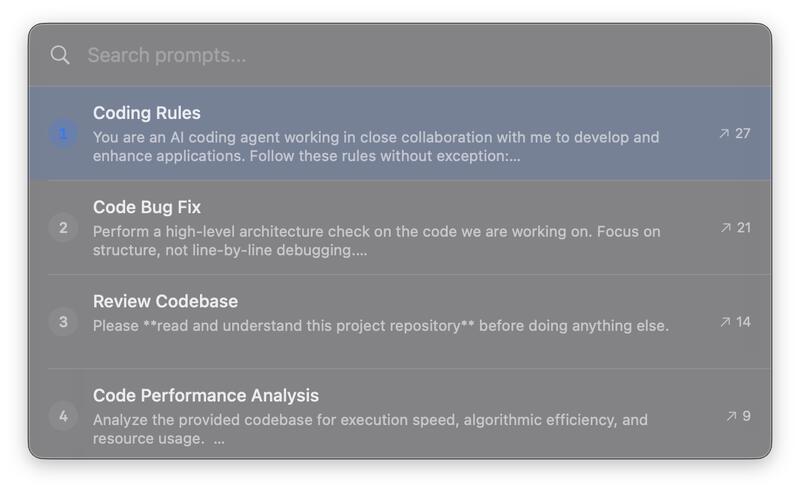The image size is (800, 492).
Task: Click the Review Codebase description text
Action: click(380, 326)
